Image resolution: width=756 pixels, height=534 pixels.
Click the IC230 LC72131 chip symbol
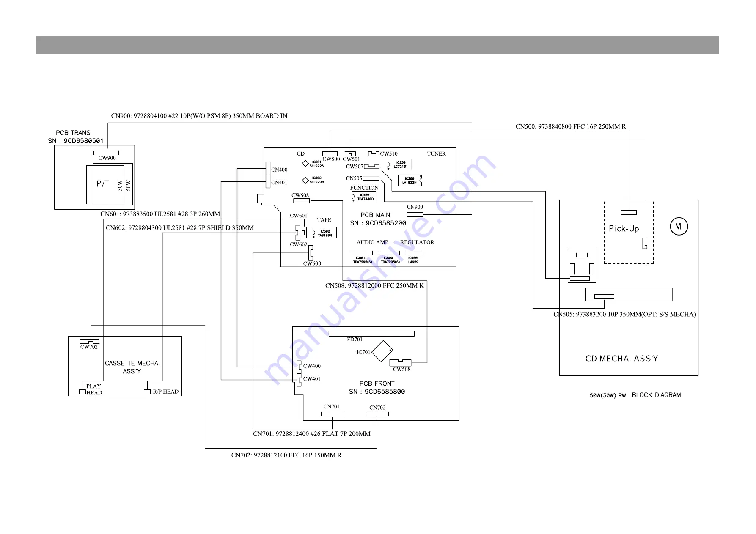coord(399,164)
